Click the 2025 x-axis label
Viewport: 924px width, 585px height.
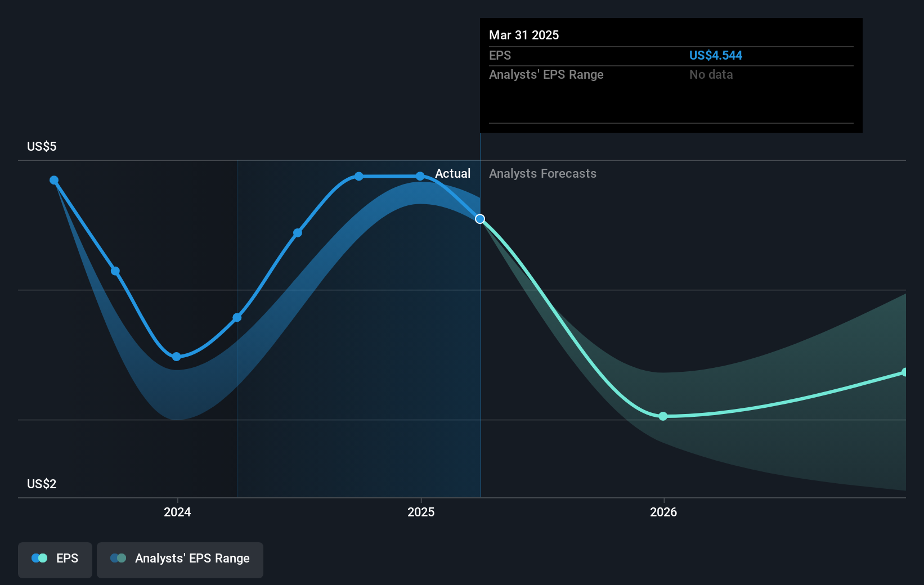tap(421, 512)
